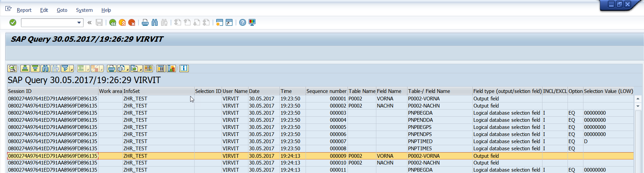Click the Save diskette icon
This screenshot has width=644, height=173.
[x=99, y=22]
